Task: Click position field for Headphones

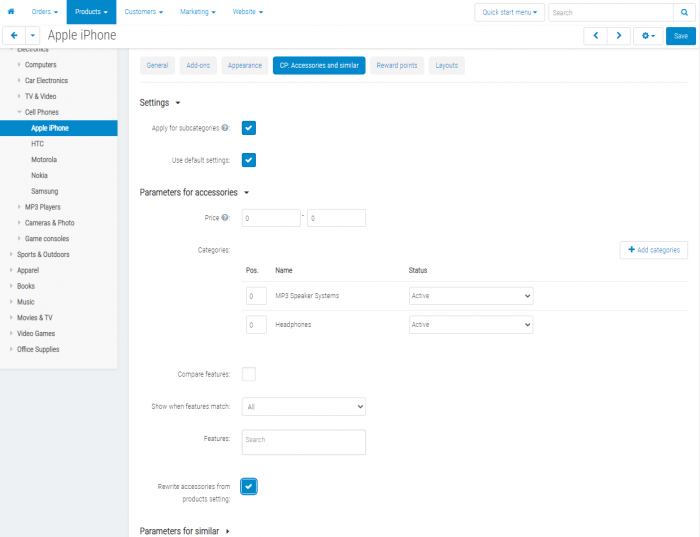Action: click(256, 325)
